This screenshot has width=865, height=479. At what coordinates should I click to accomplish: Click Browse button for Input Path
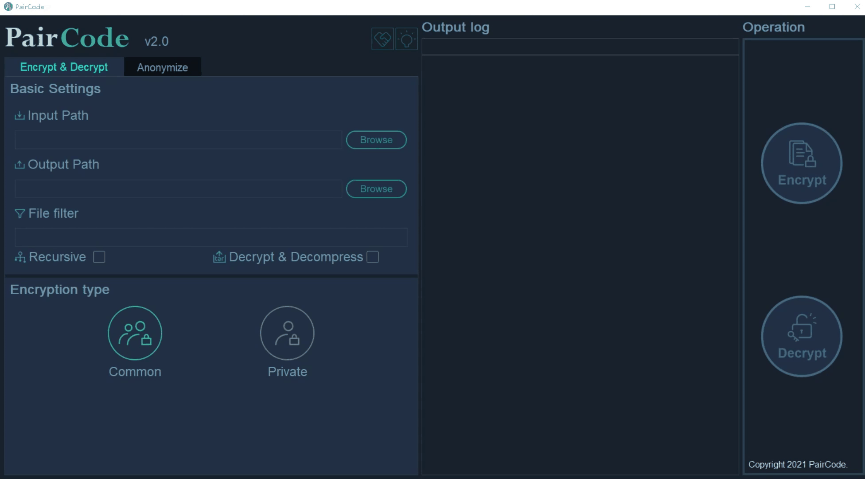click(376, 140)
